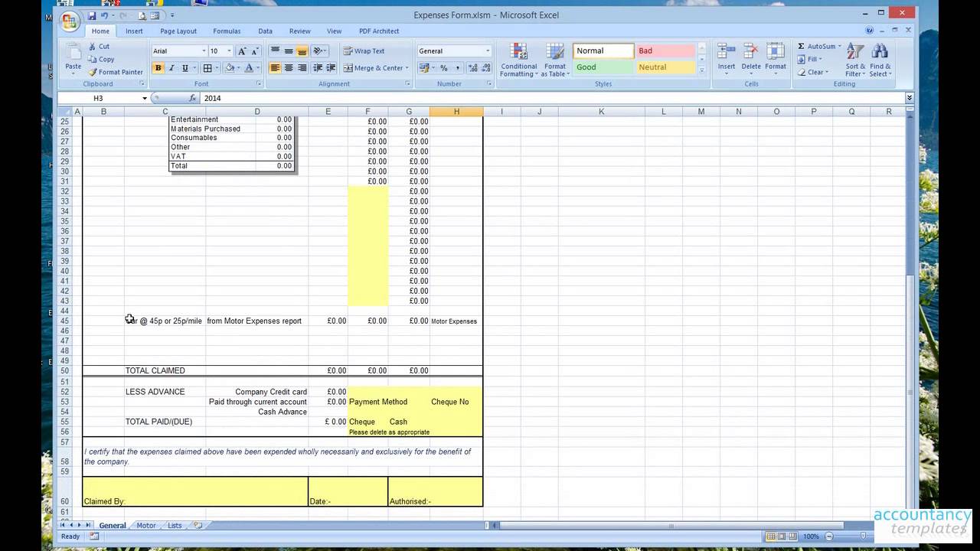Screen dimensions: 980x551
Task: Toggle Italic formatting
Action: pyautogui.click(x=171, y=68)
